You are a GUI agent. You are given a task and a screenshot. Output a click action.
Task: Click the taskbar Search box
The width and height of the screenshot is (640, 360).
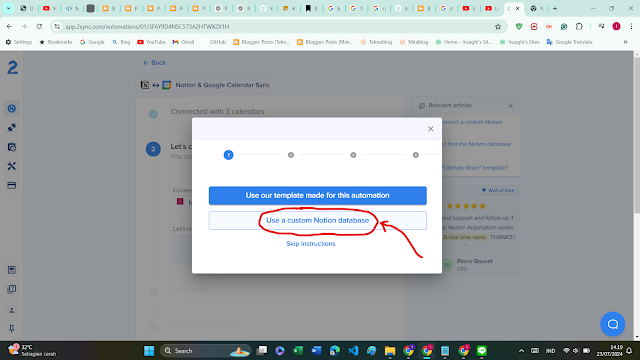click(205, 351)
